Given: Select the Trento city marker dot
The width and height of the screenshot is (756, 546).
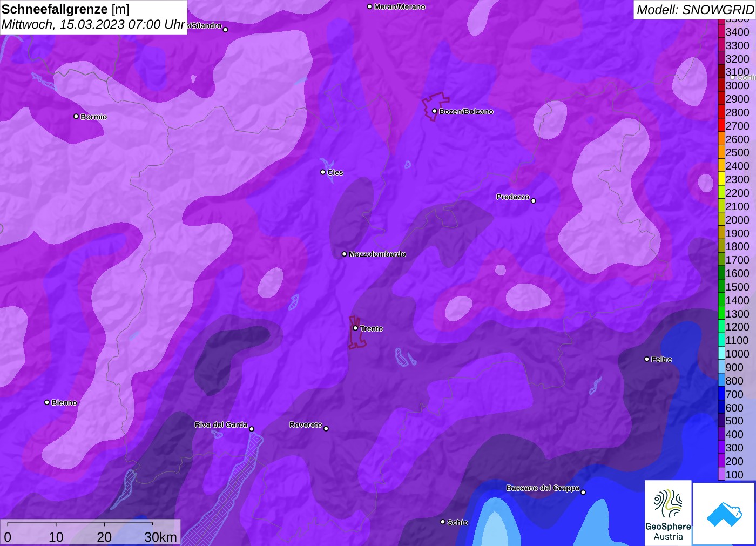Looking at the screenshot, I should click(x=355, y=328).
